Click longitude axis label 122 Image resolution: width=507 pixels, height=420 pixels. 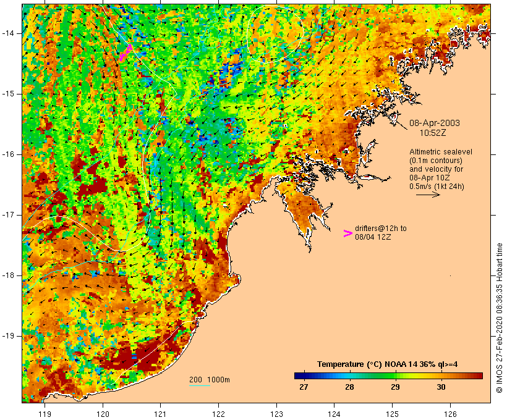219,414
